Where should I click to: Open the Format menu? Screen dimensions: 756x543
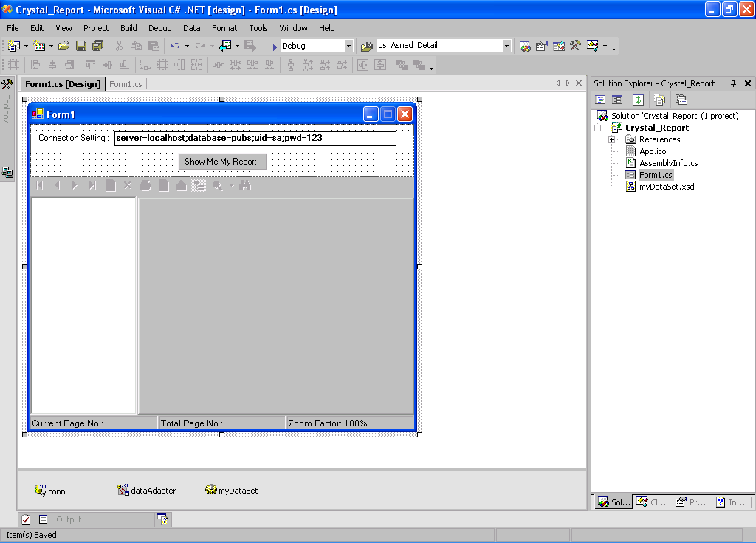[x=224, y=28]
